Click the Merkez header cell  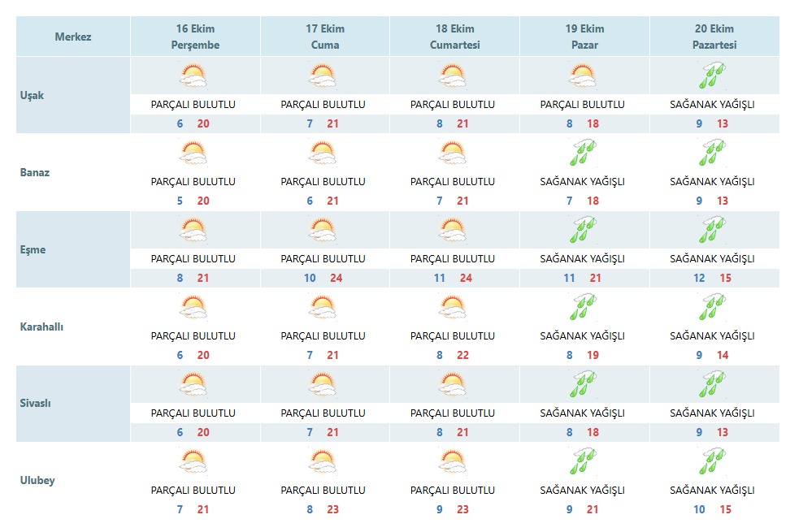tap(73, 37)
